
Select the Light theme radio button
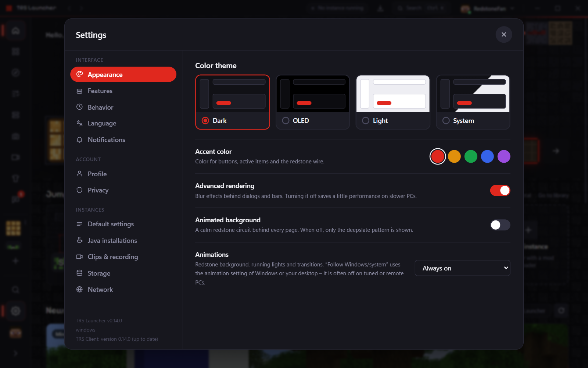[x=366, y=121]
